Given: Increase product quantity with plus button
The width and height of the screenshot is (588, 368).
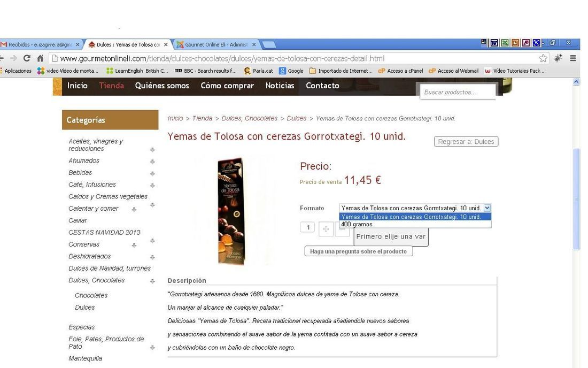Looking at the screenshot, I should coord(326,229).
